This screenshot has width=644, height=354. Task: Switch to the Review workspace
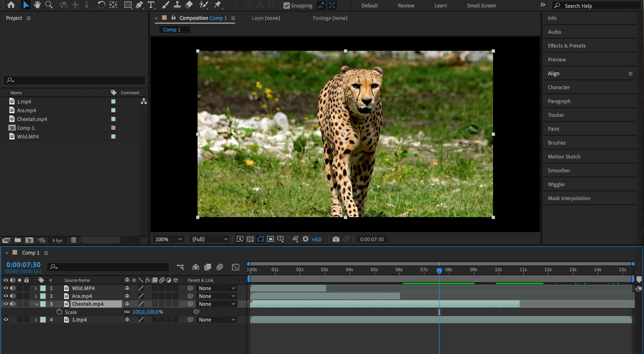[x=406, y=5]
